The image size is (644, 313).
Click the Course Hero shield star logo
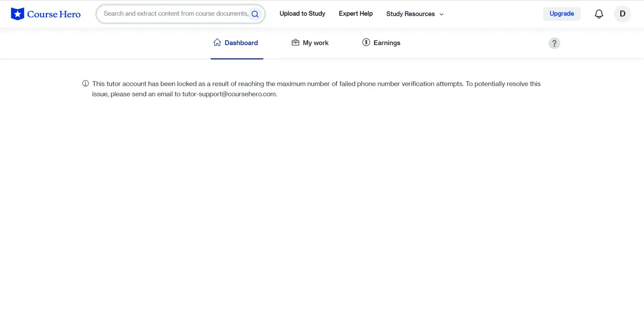[17, 14]
